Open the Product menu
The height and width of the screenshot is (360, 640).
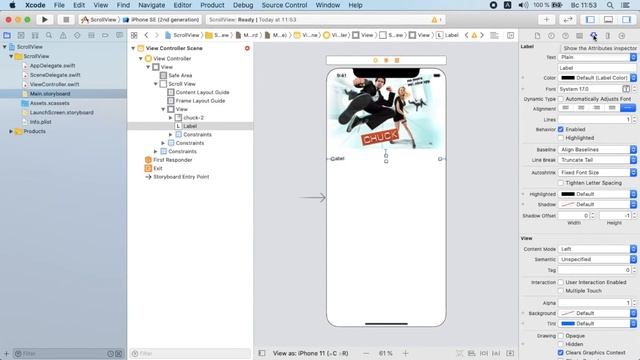212,5
